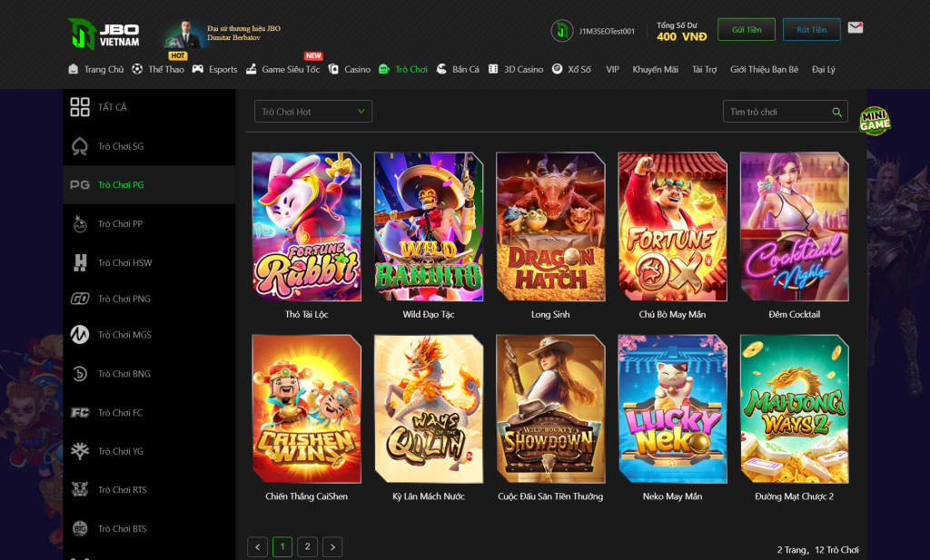Click the previous page arrow
The width and height of the screenshot is (930, 560).
pyautogui.click(x=257, y=546)
